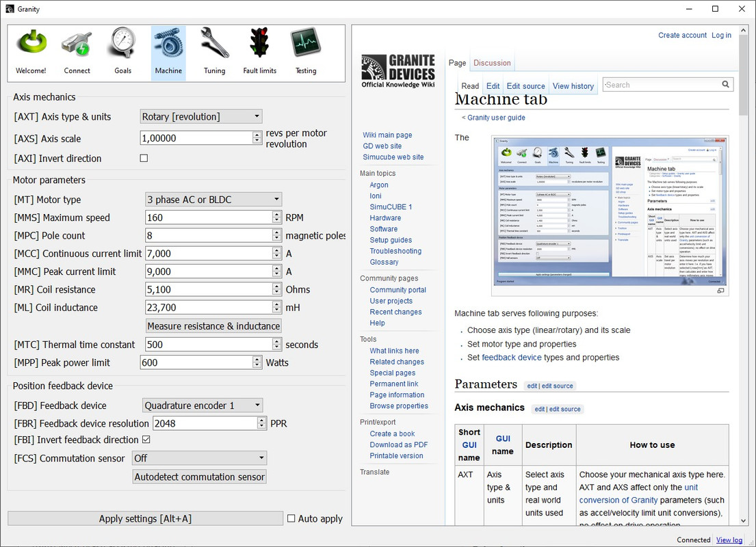Click the wiki Search input field

(661, 85)
